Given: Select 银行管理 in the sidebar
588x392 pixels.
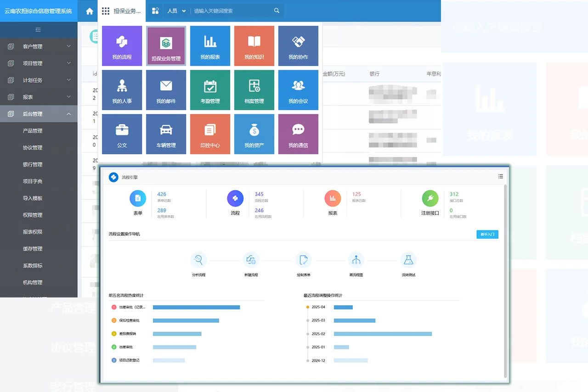Looking at the screenshot, I should [33, 164].
